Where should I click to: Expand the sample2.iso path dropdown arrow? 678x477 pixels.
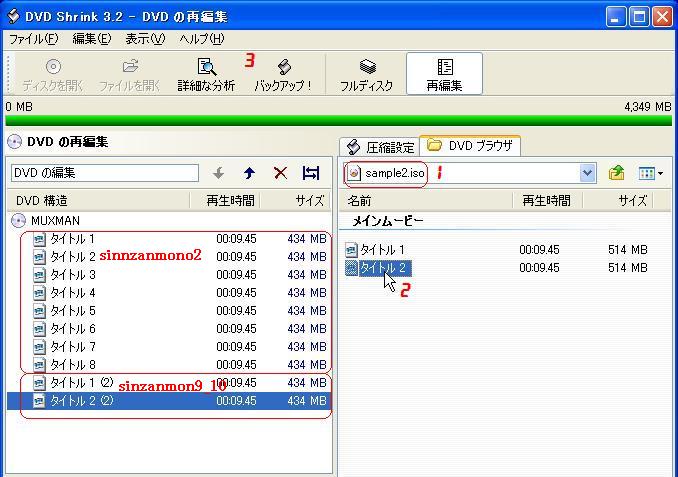pos(588,173)
